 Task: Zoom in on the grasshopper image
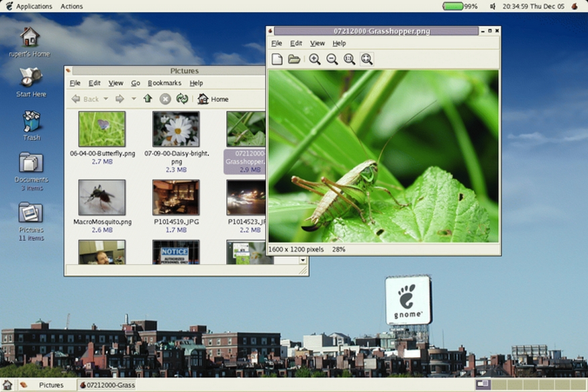click(313, 59)
